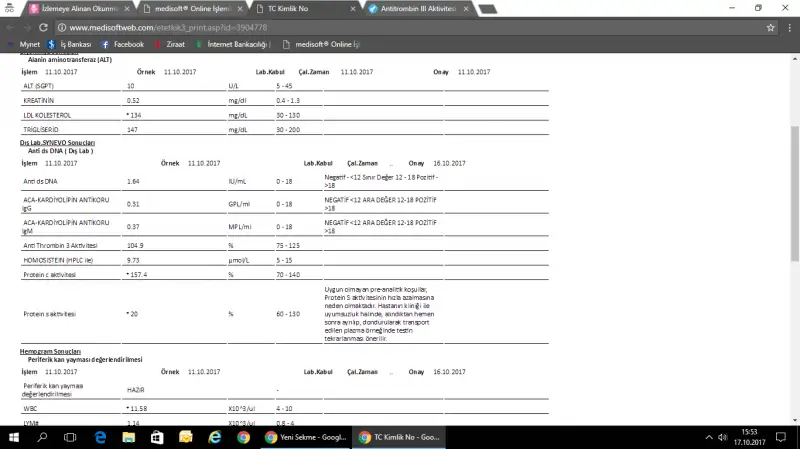Click the address bar URL field
The image size is (800, 449).
(x=400, y=27)
